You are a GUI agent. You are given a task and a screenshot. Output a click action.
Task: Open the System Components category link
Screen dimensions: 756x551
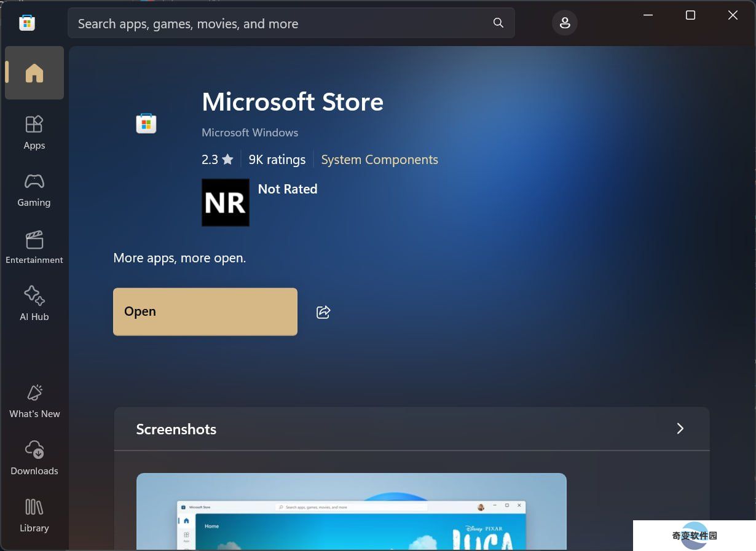coord(380,160)
